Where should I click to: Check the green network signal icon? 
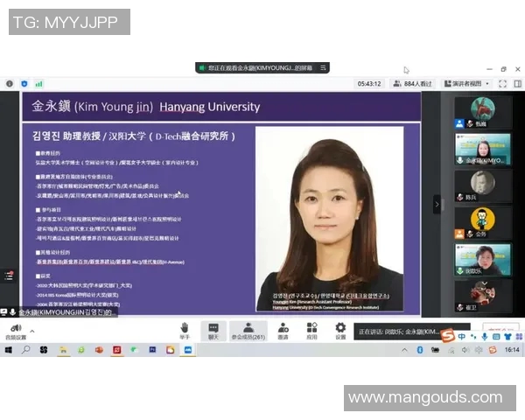click(x=38, y=84)
